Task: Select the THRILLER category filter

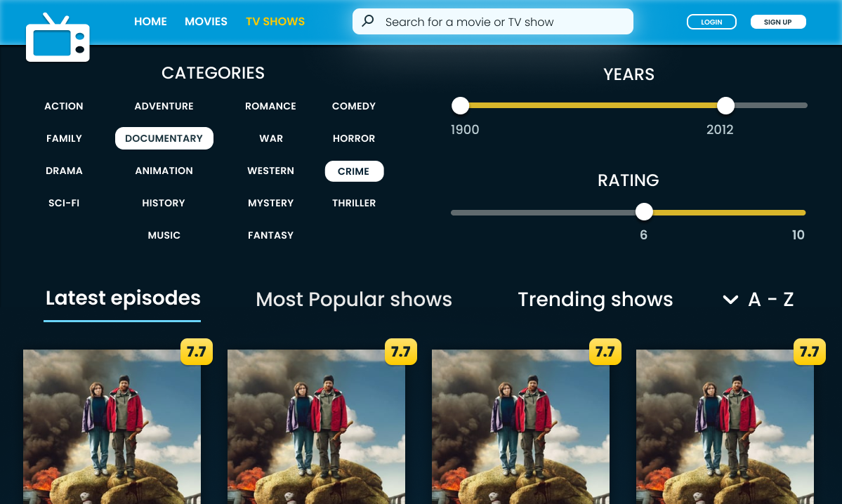Action: pos(354,203)
